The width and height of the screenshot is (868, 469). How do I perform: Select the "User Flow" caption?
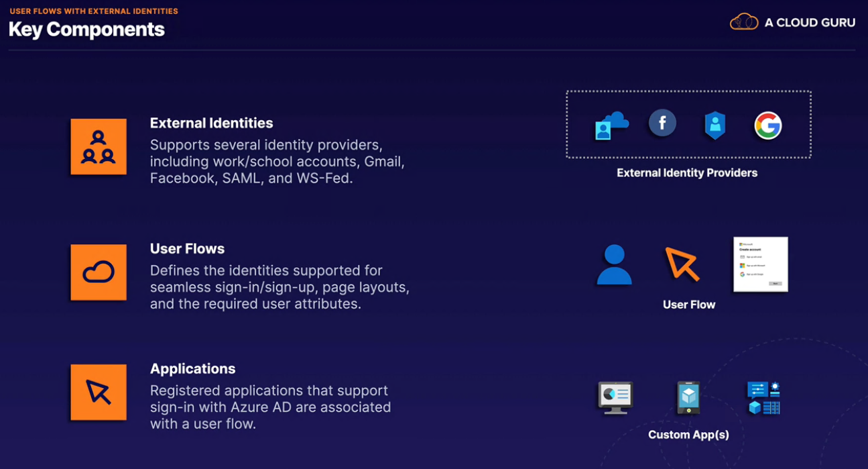coord(689,305)
